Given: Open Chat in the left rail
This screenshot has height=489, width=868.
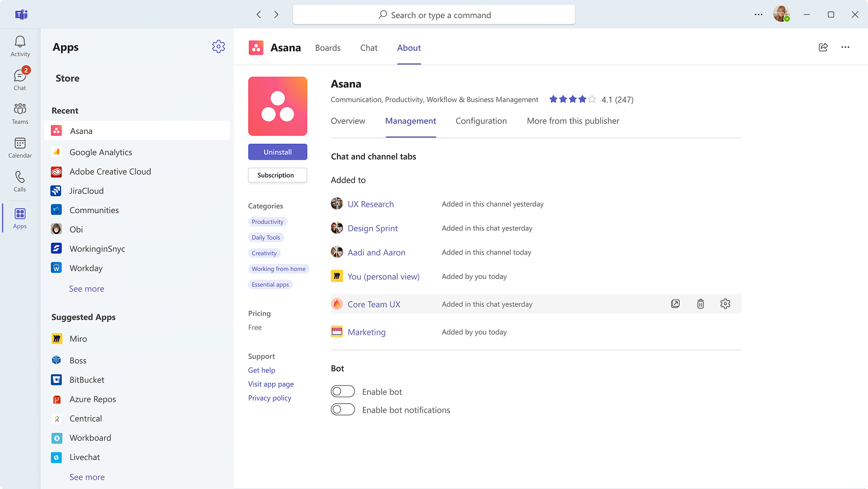Looking at the screenshot, I should coord(20,80).
